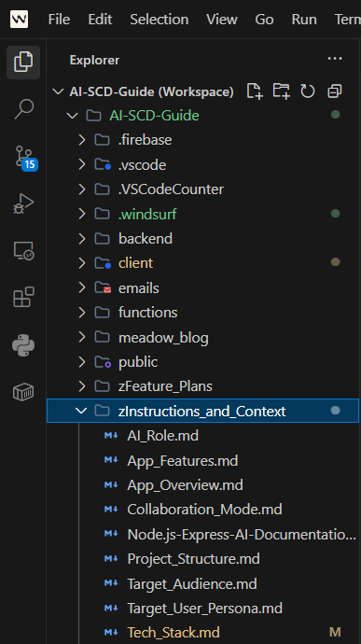Click the M status on Tech_Stack.md
The image size is (361, 644).
coord(335,633)
